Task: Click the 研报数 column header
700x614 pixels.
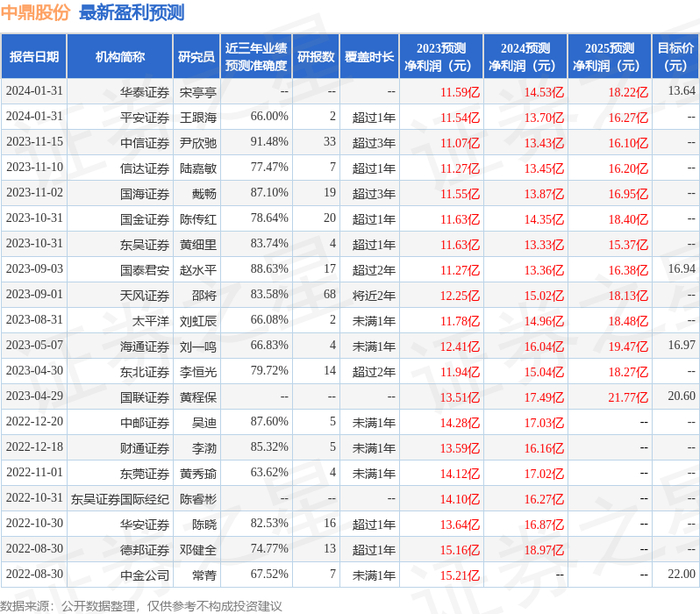Action: click(x=316, y=57)
